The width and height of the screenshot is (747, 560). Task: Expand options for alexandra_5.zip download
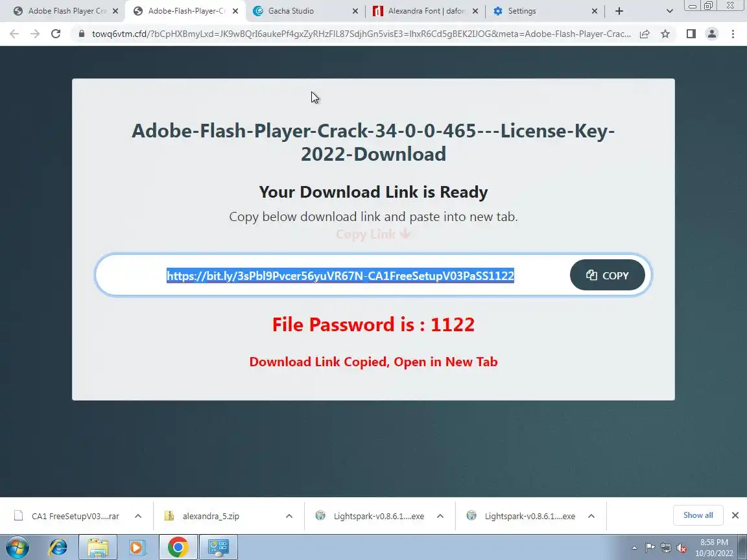289,516
